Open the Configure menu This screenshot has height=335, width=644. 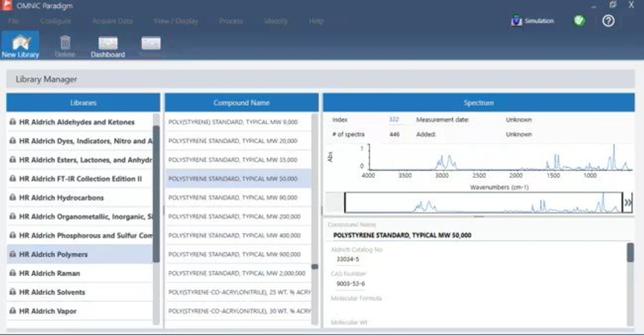click(x=55, y=21)
